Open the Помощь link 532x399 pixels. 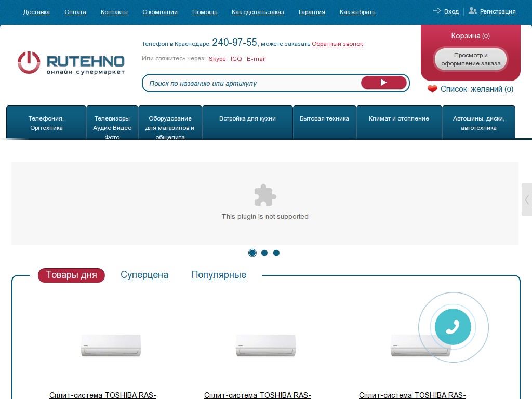[205, 12]
